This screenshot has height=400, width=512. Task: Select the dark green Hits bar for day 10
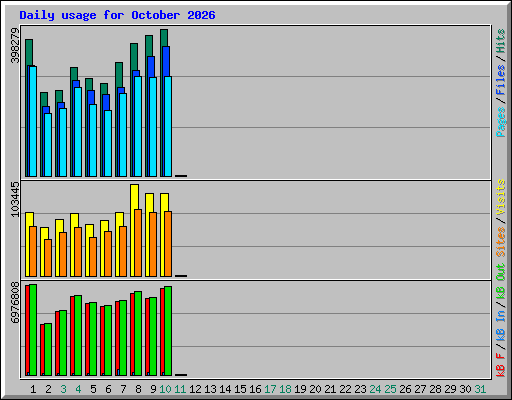point(164,38)
